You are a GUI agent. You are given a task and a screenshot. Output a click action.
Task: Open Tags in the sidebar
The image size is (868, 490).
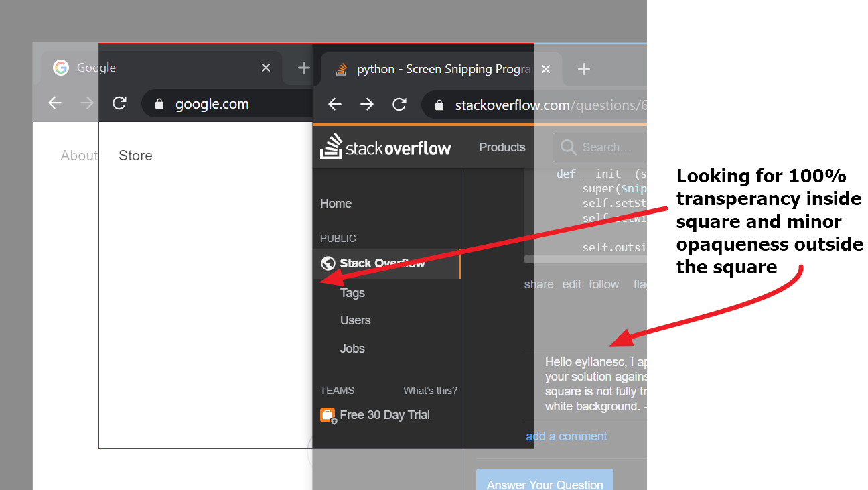click(x=352, y=293)
